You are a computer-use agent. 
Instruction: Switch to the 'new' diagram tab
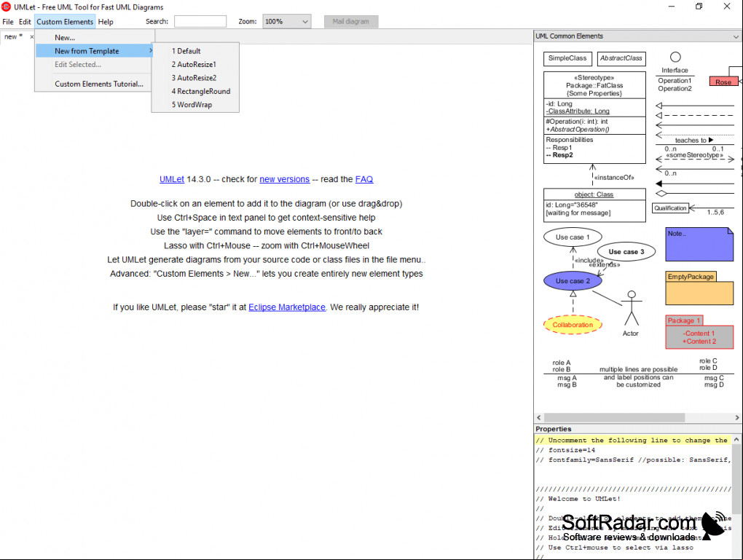pos(13,36)
